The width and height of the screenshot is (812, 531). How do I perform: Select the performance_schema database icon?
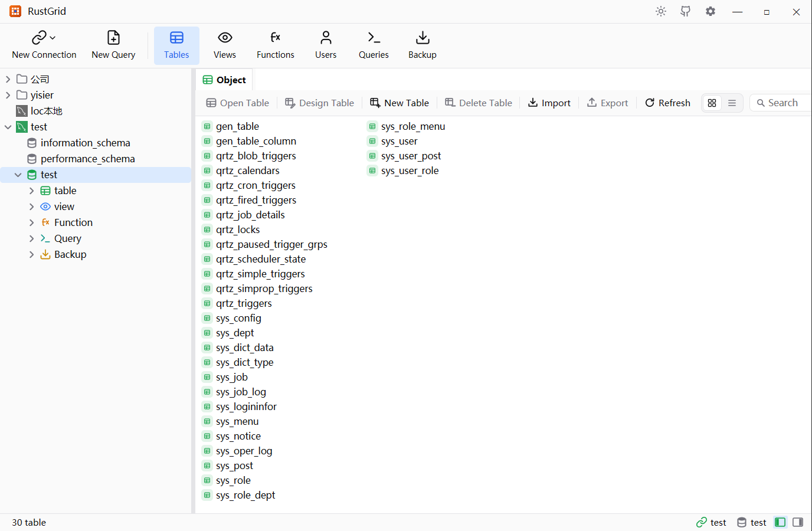(x=32, y=159)
